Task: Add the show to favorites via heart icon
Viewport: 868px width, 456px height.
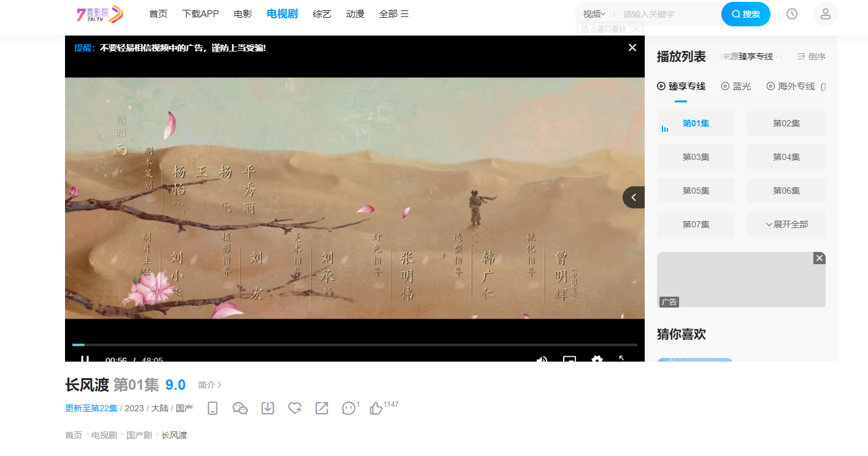Action: point(295,408)
